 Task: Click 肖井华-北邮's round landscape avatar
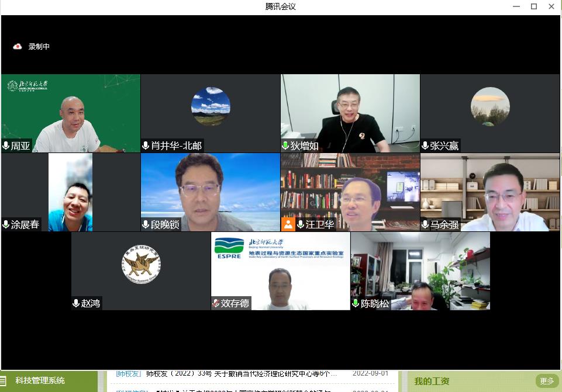pyautogui.click(x=211, y=106)
